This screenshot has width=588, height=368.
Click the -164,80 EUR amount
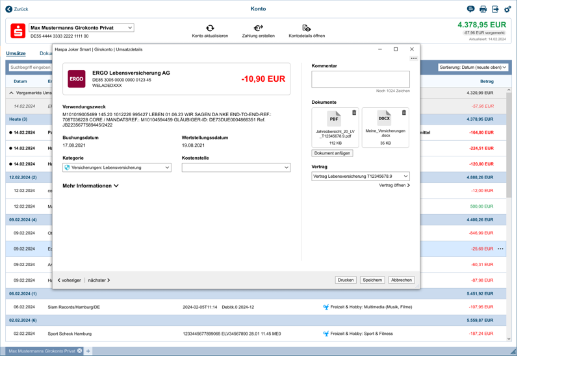(481, 132)
